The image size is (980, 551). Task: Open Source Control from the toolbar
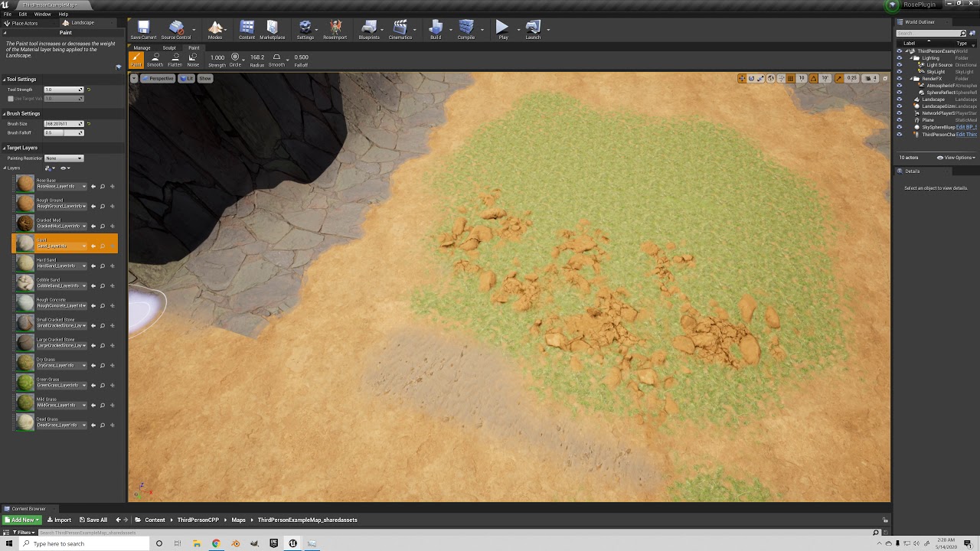click(x=176, y=30)
